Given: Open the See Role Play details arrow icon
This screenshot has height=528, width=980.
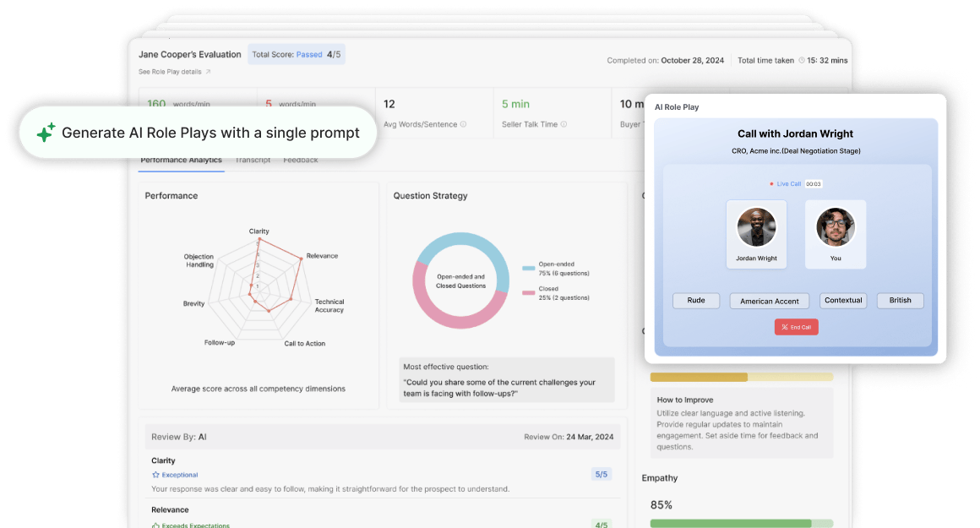Looking at the screenshot, I should click(208, 72).
